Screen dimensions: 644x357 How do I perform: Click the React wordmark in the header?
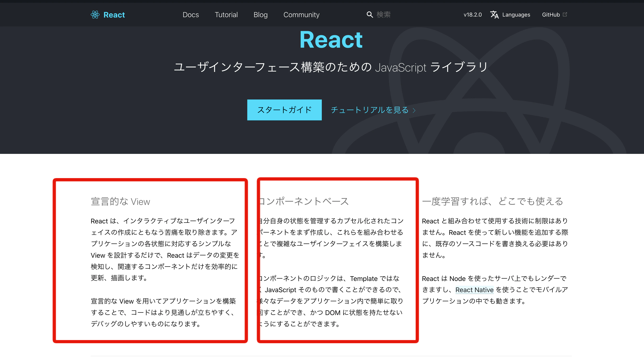point(114,15)
